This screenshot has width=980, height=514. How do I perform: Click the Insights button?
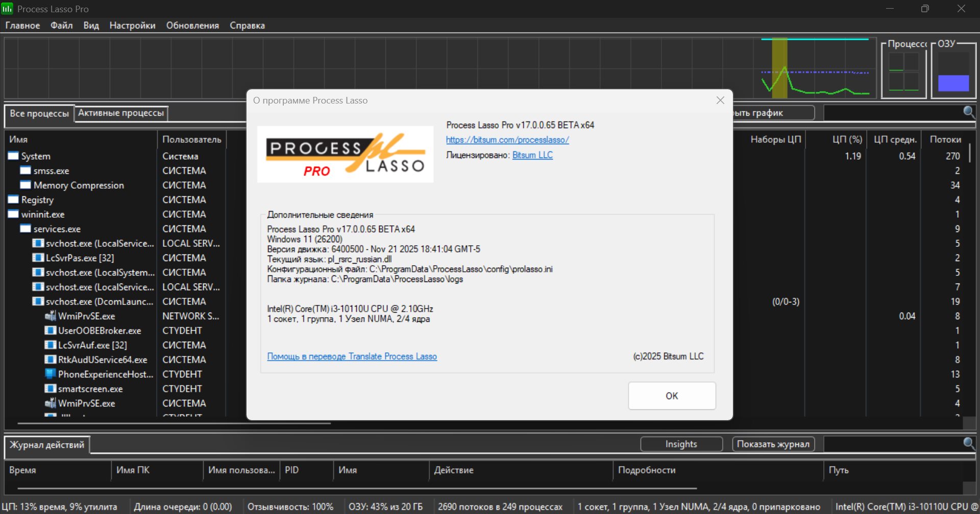[681, 444]
